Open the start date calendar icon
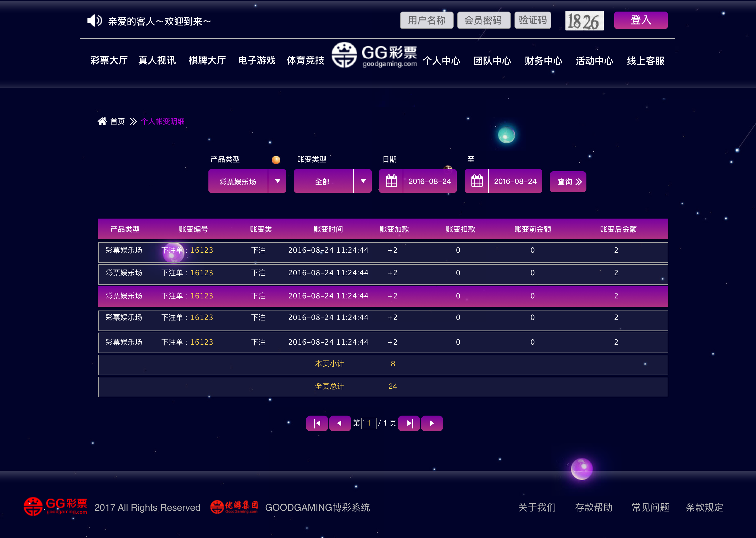The height and width of the screenshot is (538, 756). point(391,181)
